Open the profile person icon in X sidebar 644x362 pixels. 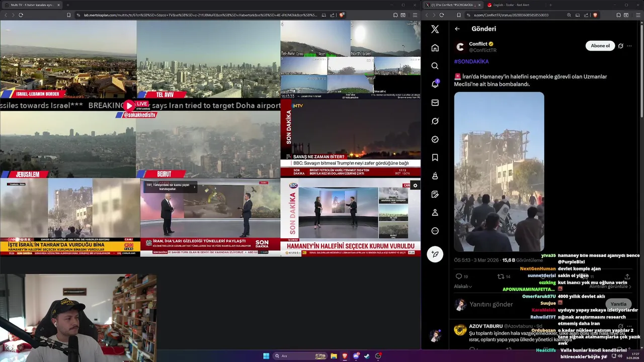[435, 213]
